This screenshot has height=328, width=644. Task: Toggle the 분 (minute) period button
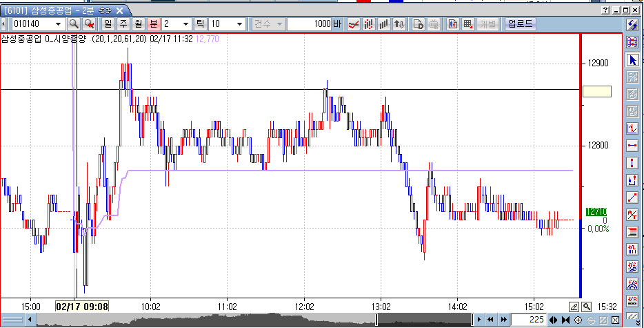click(x=154, y=24)
